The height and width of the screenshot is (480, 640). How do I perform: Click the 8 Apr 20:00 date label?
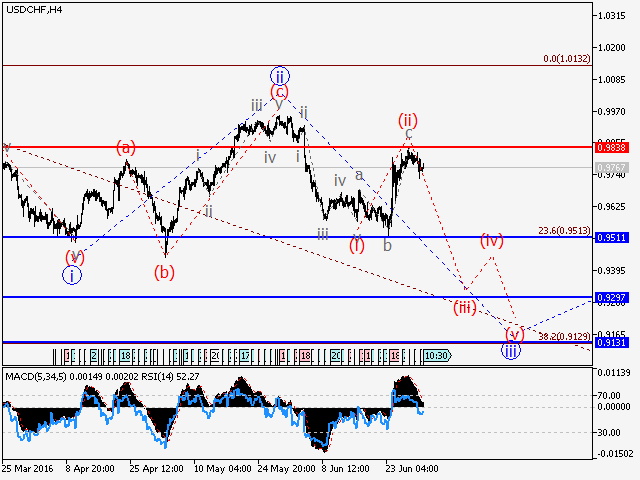click(x=90, y=468)
